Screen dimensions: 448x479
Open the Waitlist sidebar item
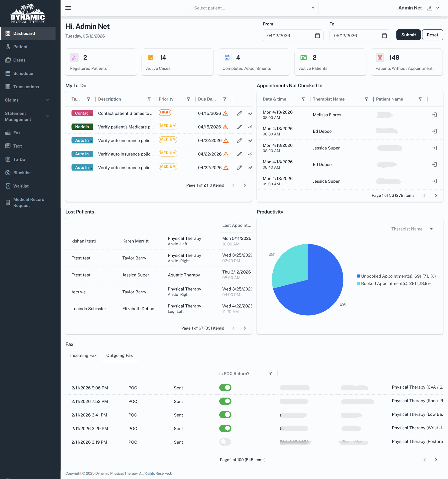pos(28,186)
